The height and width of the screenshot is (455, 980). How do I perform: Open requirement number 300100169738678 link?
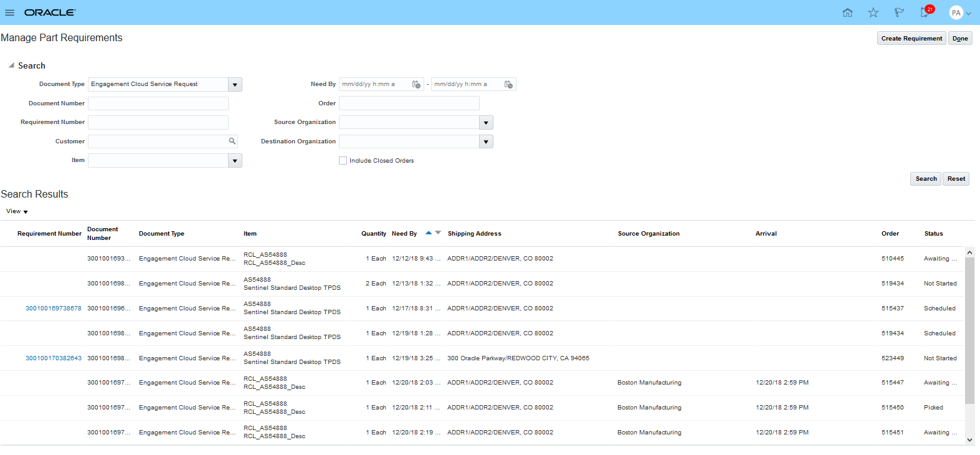click(x=54, y=309)
